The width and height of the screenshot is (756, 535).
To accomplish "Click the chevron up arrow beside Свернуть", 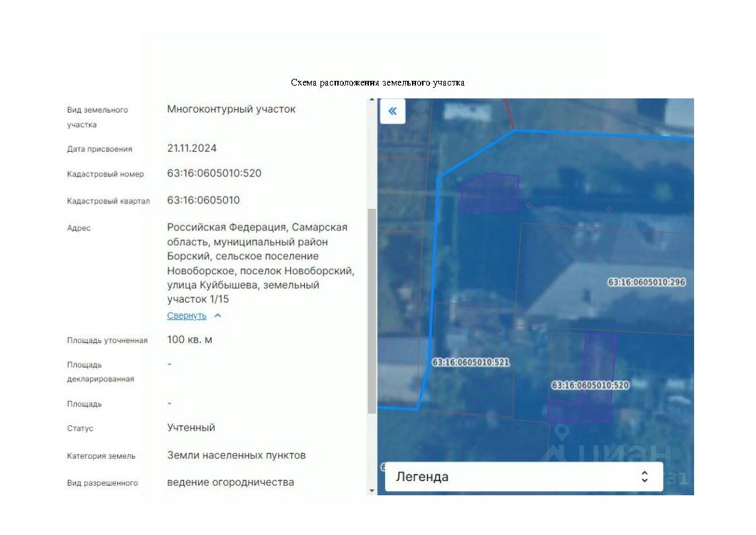I will coord(218,315).
